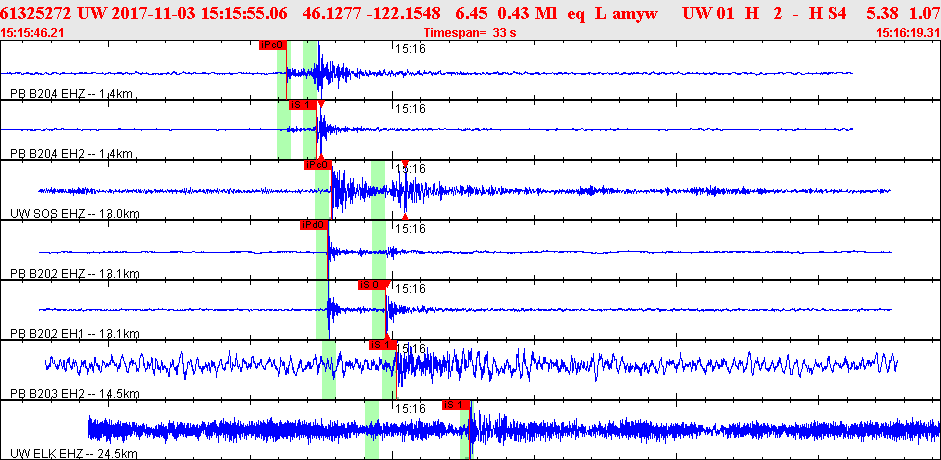Click the 15:16 time tick on ELK trace

pyautogui.click(x=410, y=408)
